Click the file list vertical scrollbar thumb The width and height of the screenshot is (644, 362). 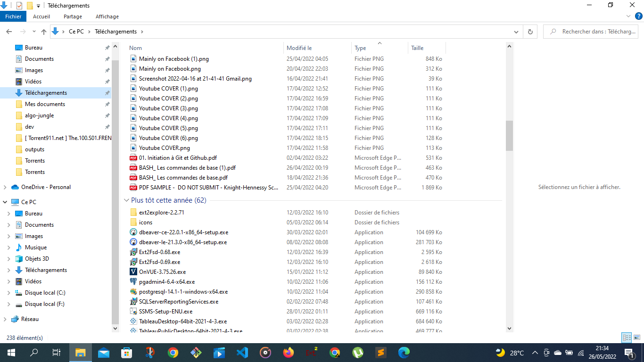[509, 136]
